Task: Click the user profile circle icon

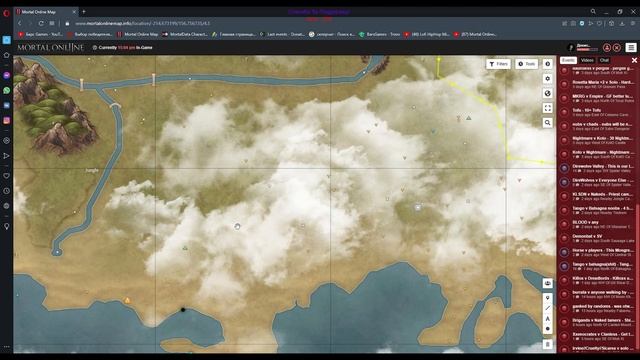Action: coord(607,48)
